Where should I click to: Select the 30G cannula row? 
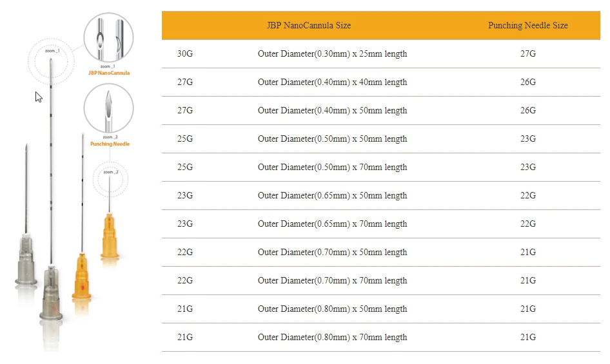[x=381, y=53]
